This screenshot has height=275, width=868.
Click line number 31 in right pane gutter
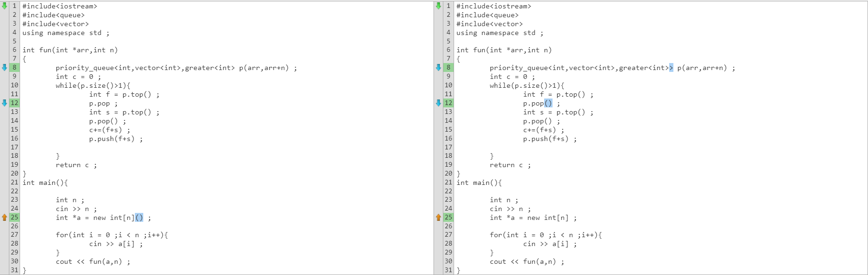click(448, 270)
